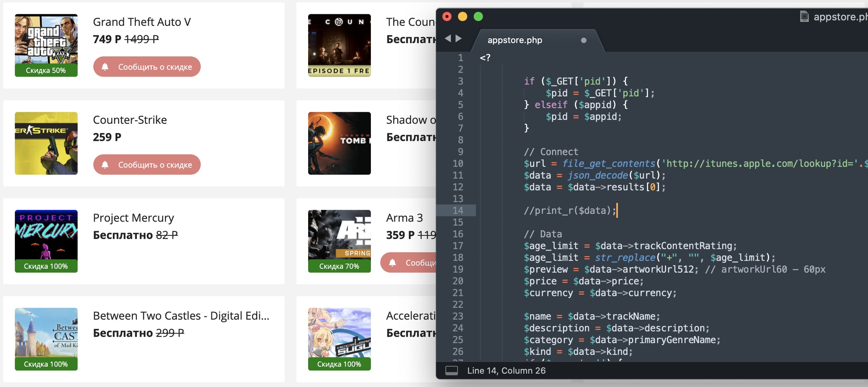Click line number 1 in the gutter
Image resolution: width=868 pixels, height=387 pixels.
(x=461, y=58)
